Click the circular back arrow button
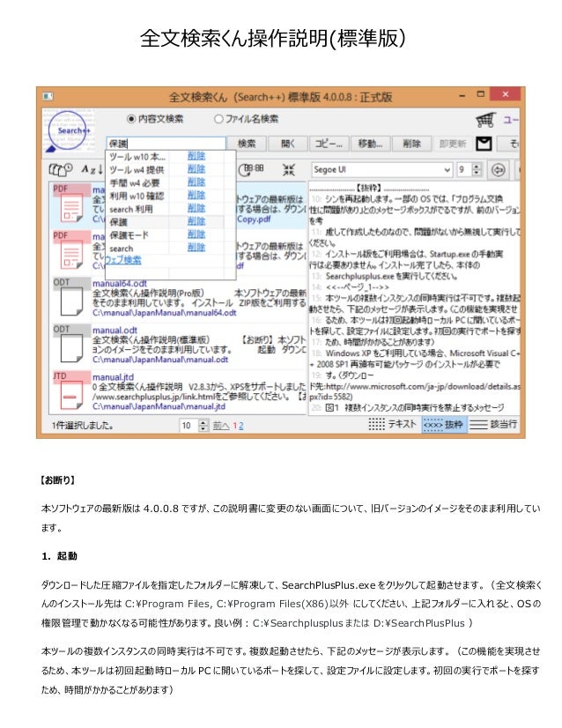This screenshot has height=728, width=562. tap(498, 170)
